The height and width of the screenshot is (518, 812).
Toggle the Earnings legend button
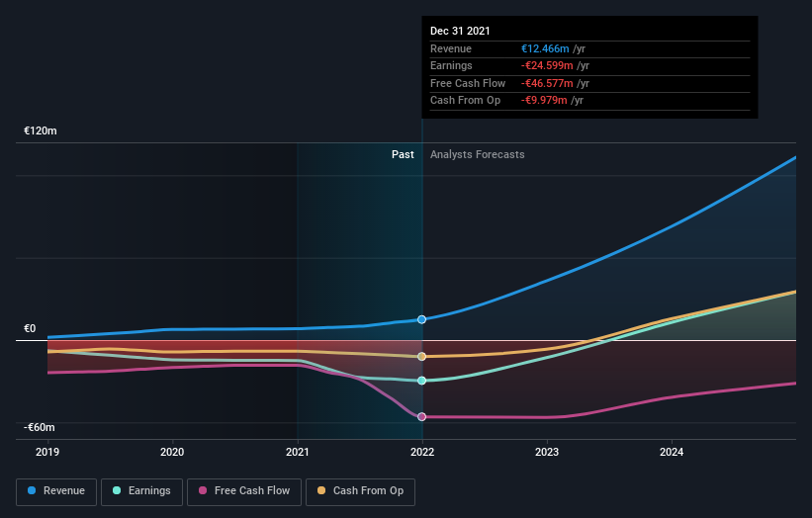pyautogui.click(x=141, y=491)
